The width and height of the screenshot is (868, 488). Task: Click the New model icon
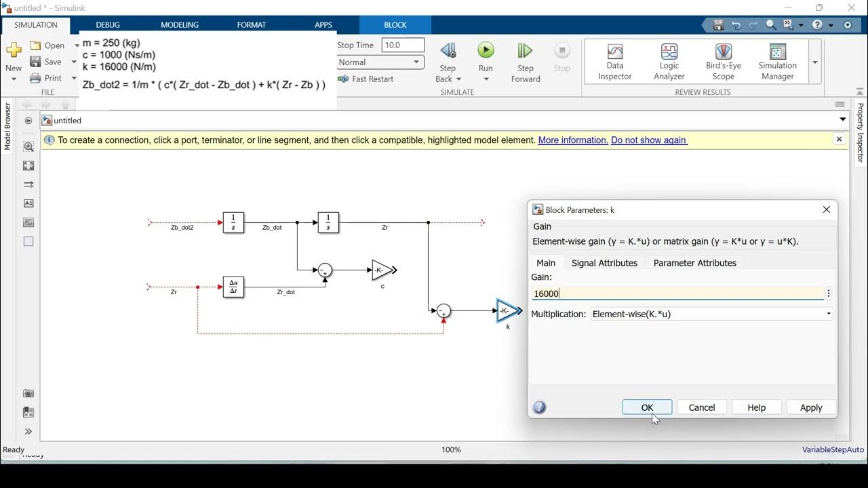click(x=14, y=50)
